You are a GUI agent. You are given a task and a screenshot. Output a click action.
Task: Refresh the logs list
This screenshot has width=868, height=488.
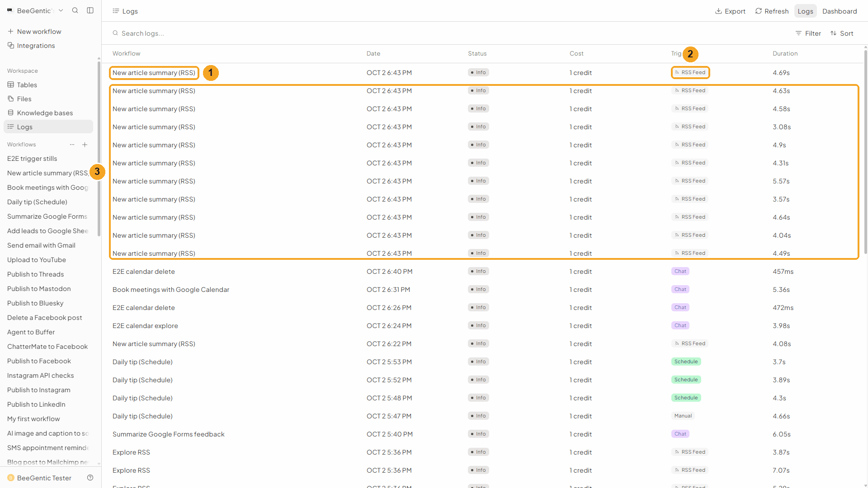tap(772, 11)
